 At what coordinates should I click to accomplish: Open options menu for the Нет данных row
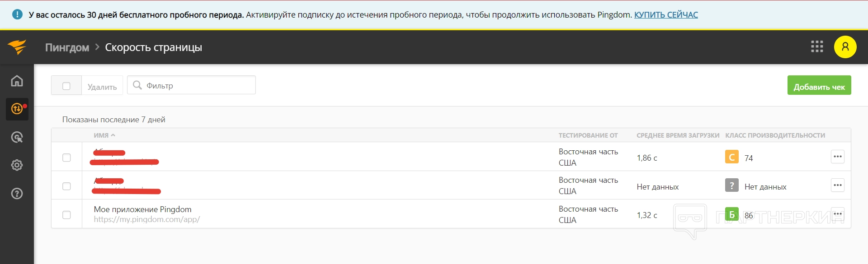(837, 185)
